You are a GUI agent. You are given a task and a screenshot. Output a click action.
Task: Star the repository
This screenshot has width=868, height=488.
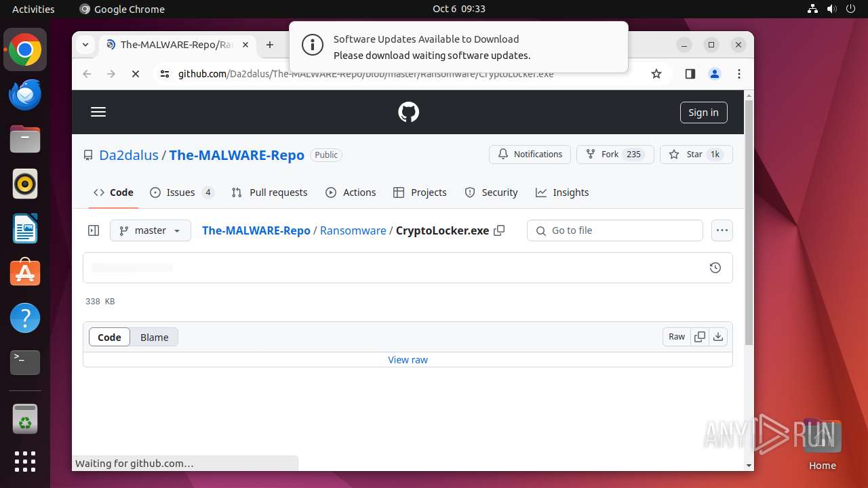coord(696,155)
